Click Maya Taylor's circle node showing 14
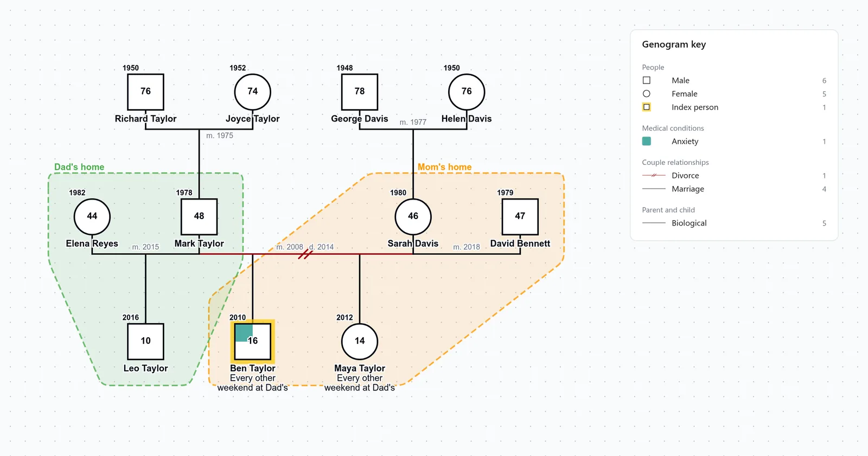The image size is (868, 456). coord(360,341)
